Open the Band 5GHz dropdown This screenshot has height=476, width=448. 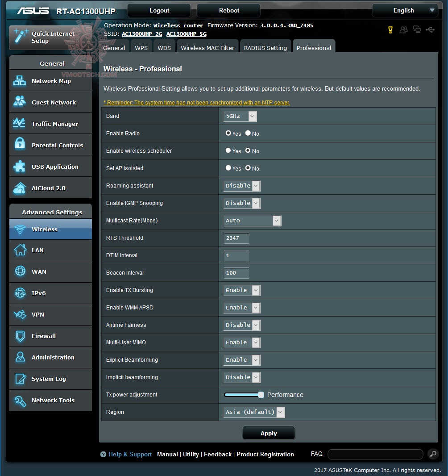240,116
